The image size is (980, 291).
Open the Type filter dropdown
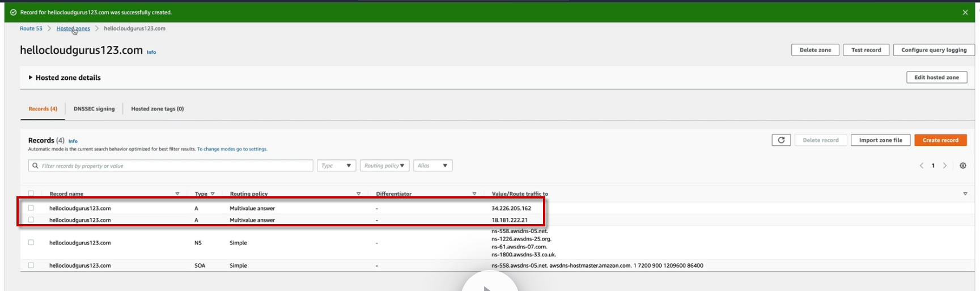pos(337,166)
